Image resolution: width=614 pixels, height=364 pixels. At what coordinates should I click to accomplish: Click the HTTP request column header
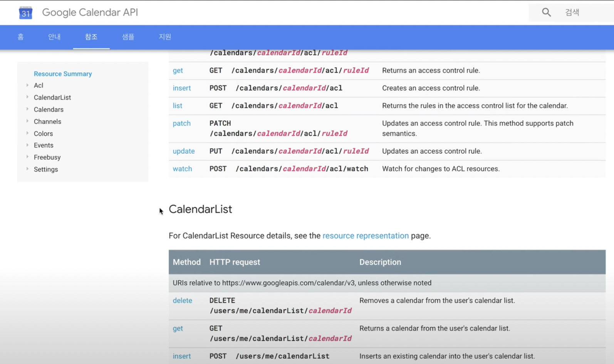(x=235, y=262)
